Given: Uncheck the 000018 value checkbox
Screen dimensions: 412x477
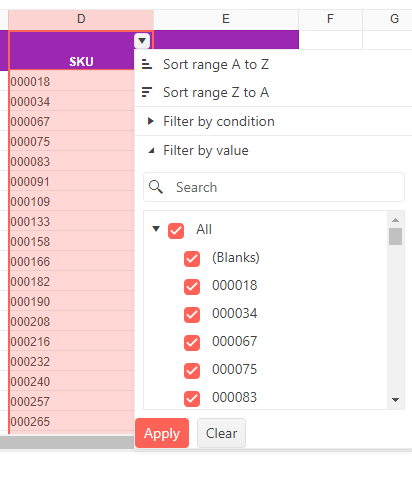Looking at the screenshot, I should coord(192,287).
